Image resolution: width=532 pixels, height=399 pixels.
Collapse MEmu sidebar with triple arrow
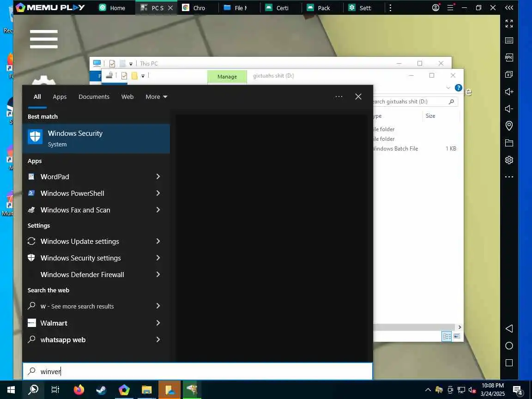[509, 7]
